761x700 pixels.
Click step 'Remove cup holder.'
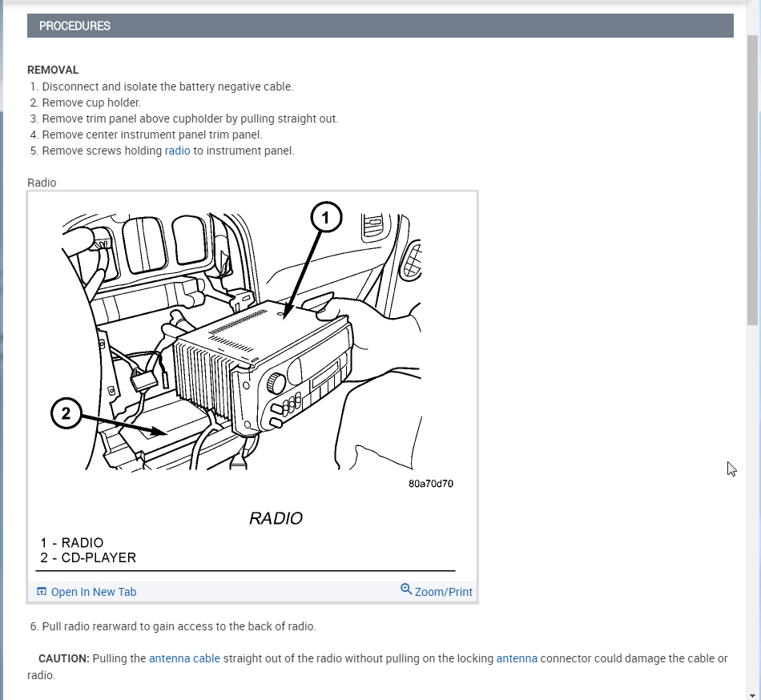(91, 103)
